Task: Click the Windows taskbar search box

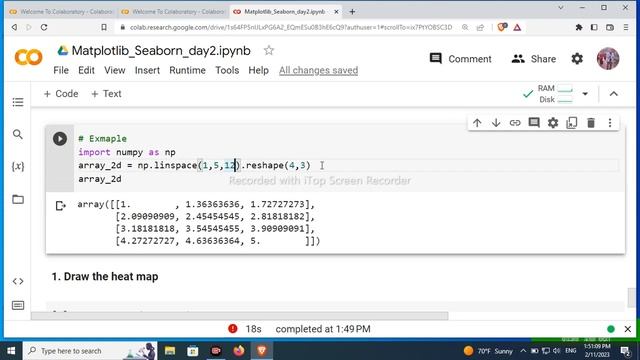Action: coord(90,351)
